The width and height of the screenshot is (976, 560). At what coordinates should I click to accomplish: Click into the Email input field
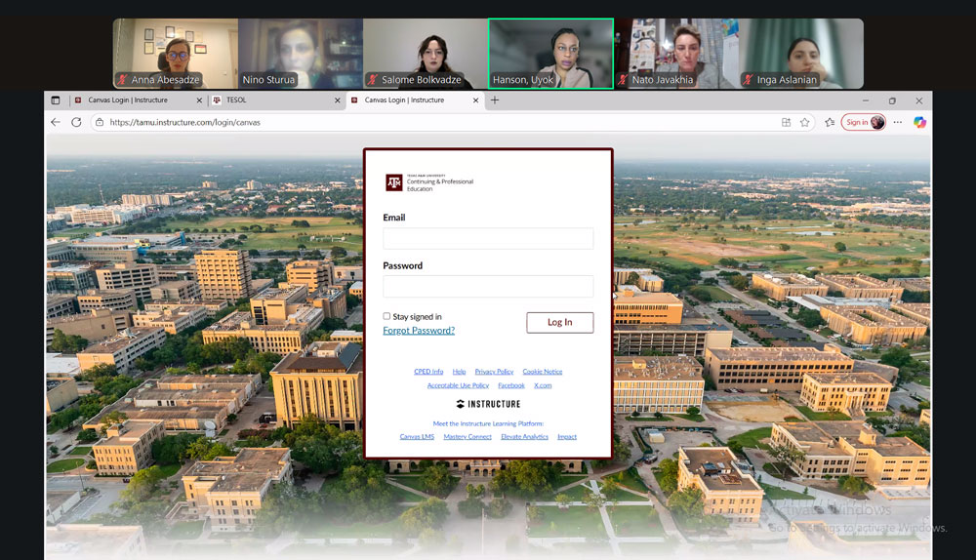(x=488, y=239)
